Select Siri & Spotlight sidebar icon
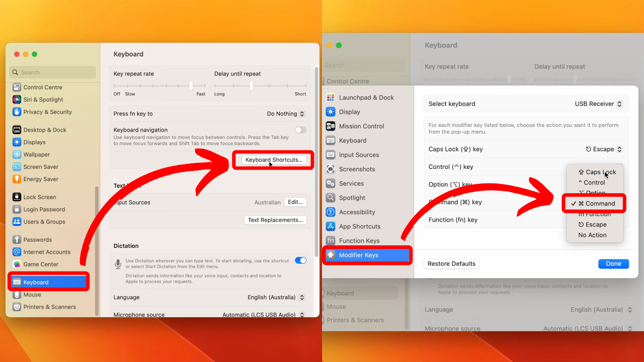644x362 pixels. (x=17, y=99)
